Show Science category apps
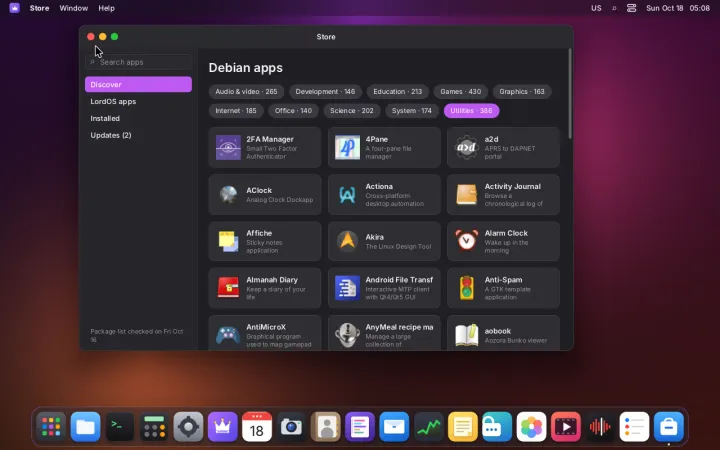This screenshot has width=720, height=450. (352, 111)
